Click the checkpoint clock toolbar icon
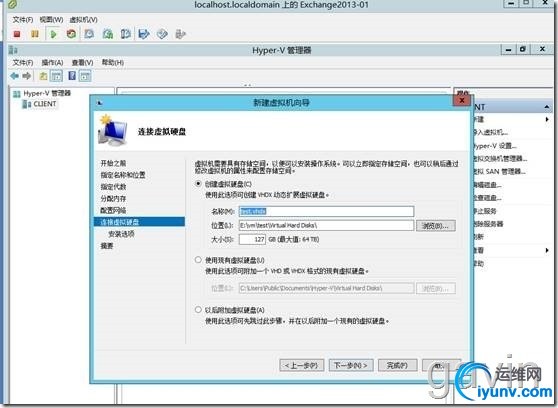This screenshot has width=558, height=408. coord(89,34)
